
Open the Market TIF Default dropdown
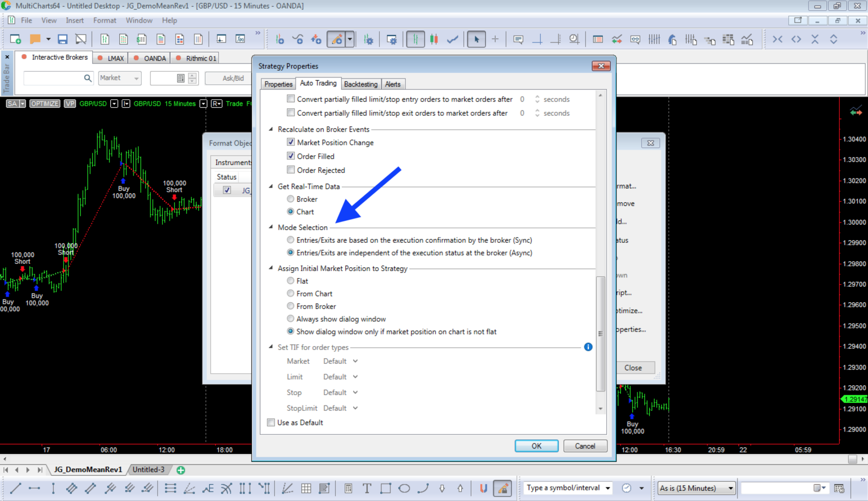[x=339, y=361]
